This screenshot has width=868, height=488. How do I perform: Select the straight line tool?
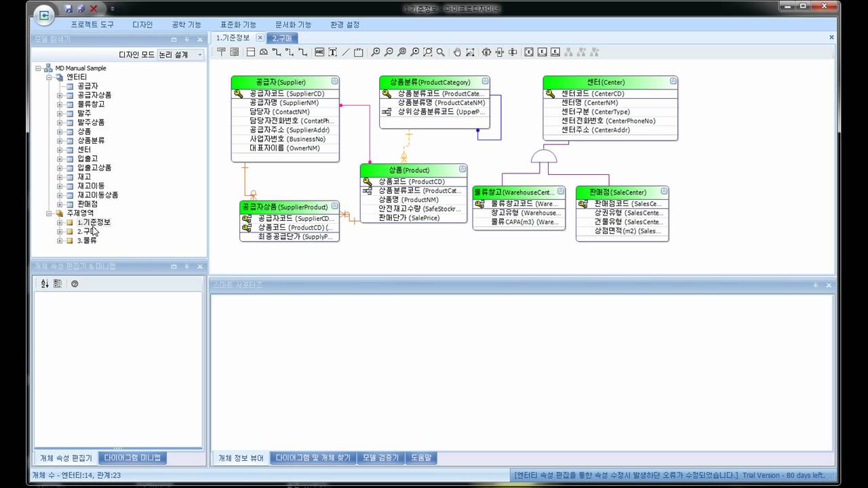tap(346, 52)
